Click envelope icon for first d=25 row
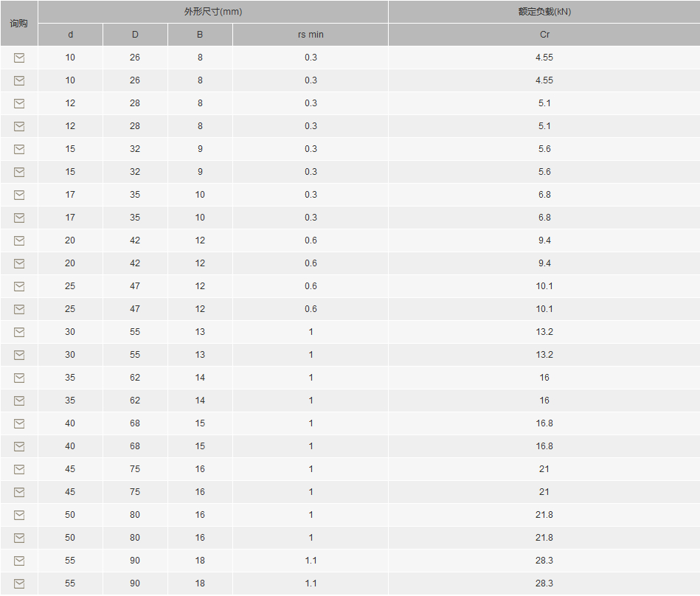This screenshot has width=700, height=596. click(x=19, y=287)
